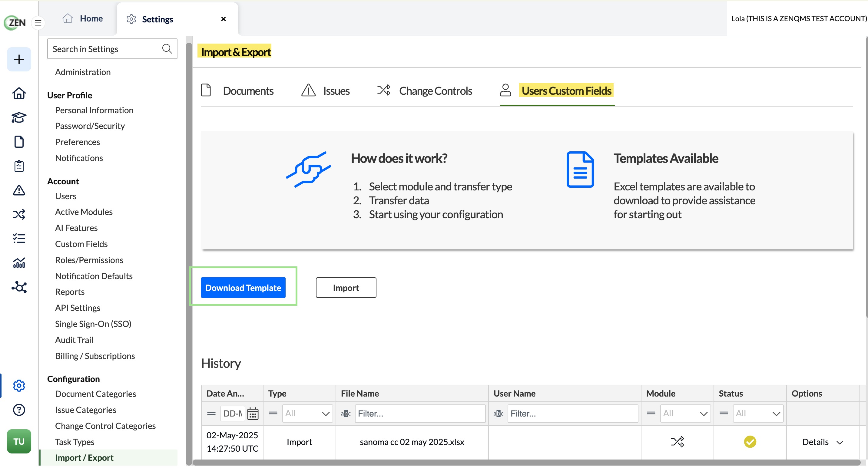Open the Documents icon in the left rail
868x468 pixels.
coord(19,142)
